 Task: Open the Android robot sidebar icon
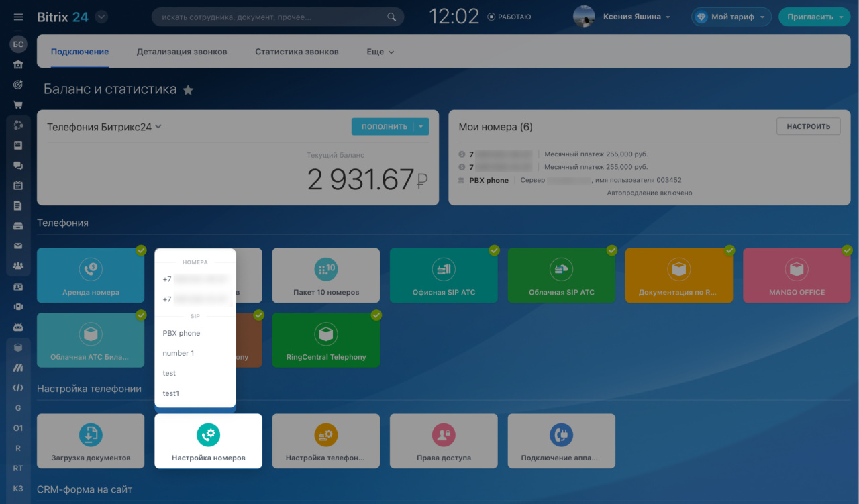coord(18,327)
